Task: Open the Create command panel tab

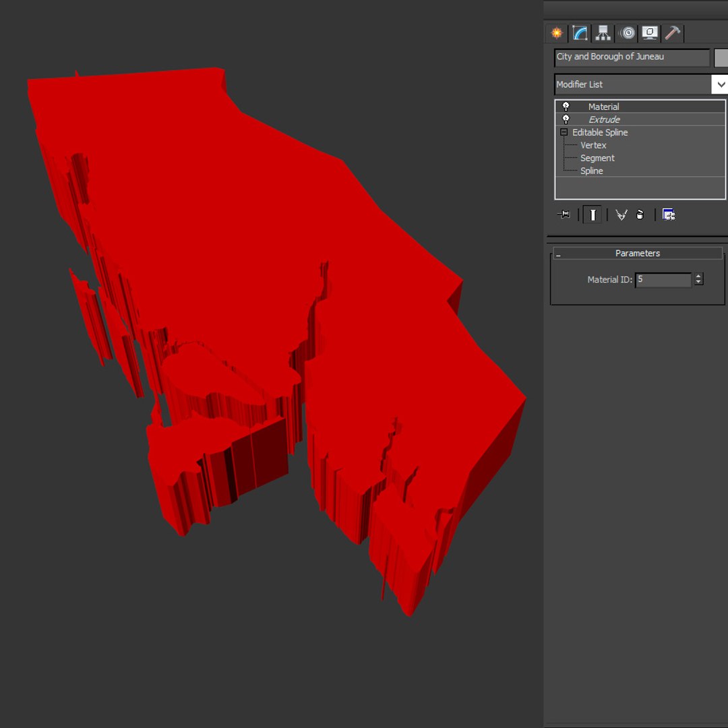Action: [x=557, y=33]
